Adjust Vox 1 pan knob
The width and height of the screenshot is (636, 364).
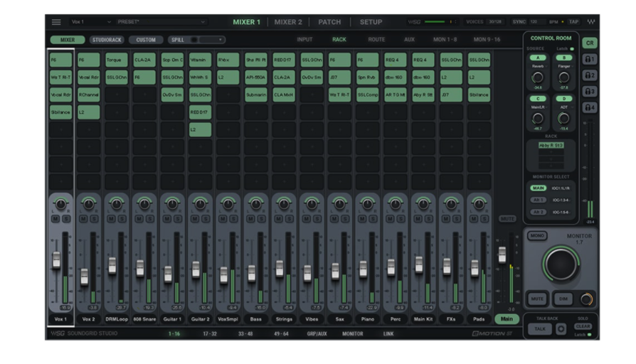61,204
